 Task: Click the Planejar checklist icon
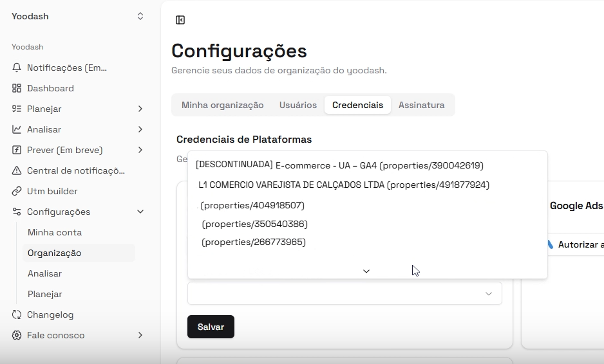click(17, 109)
